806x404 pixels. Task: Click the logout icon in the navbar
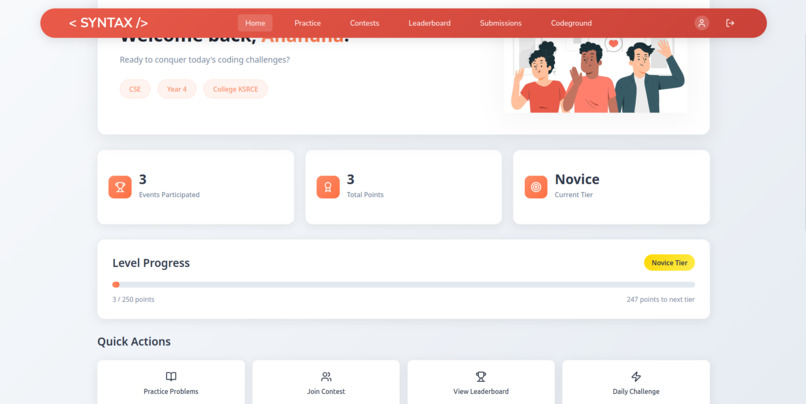tap(730, 23)
